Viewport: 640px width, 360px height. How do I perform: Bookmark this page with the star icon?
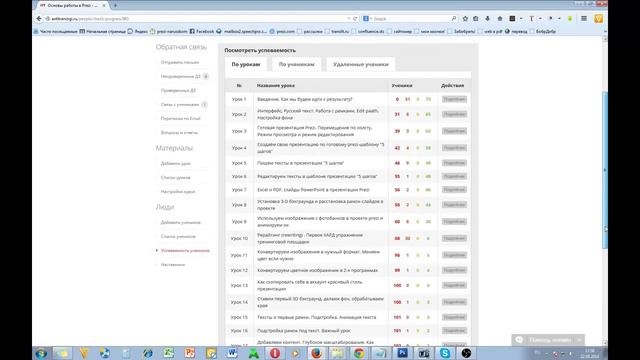coord(465,19)
